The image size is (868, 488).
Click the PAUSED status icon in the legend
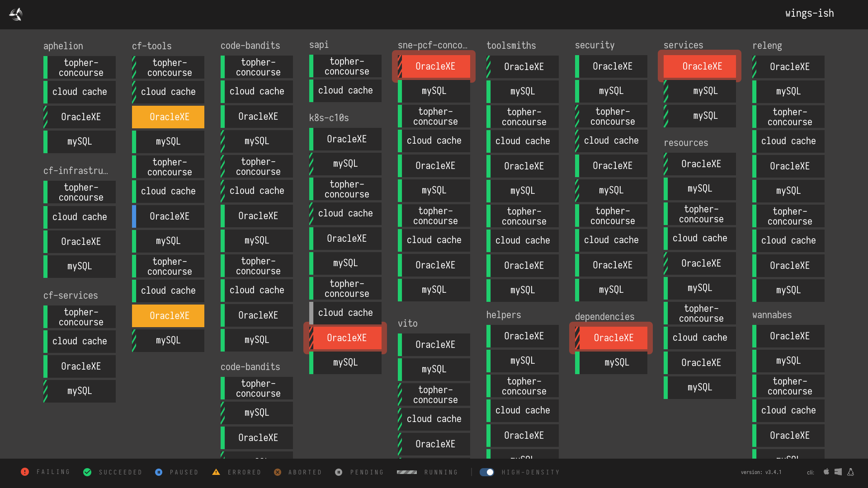(x=159, y=472)
